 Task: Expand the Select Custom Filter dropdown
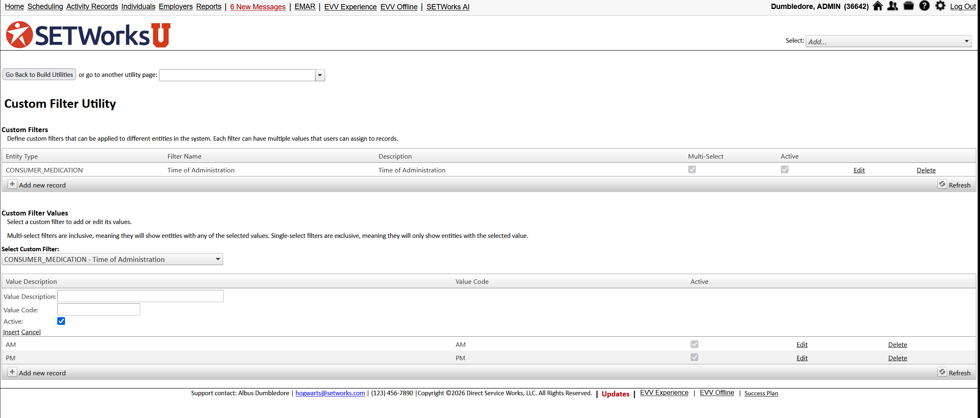218,259
